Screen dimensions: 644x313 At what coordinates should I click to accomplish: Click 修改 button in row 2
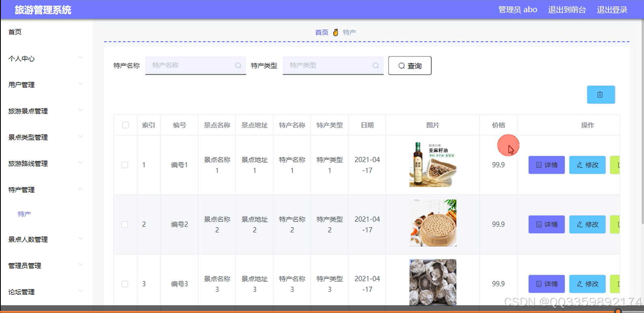pyautogui.click(x=588, y=224)
